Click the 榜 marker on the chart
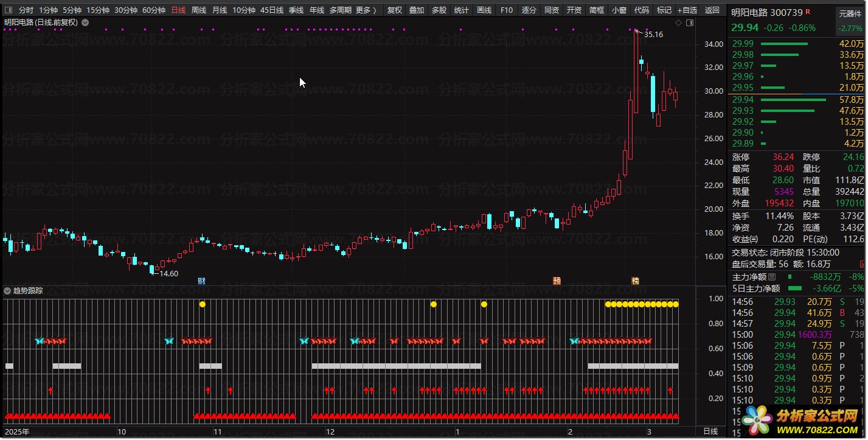 coord(635,281)
